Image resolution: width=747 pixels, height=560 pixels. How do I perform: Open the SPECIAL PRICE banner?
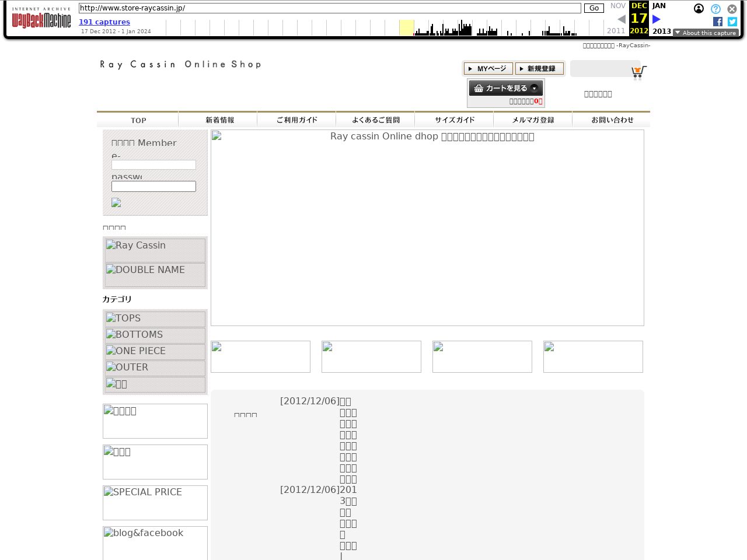coord(155,503)
